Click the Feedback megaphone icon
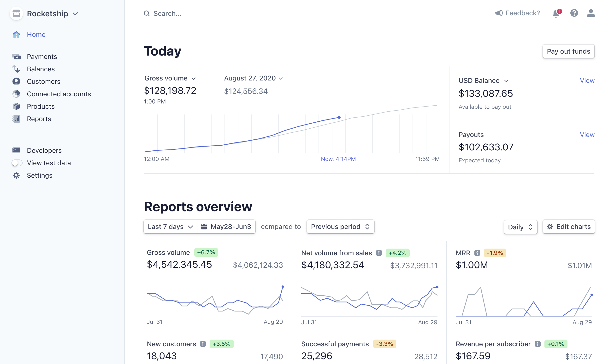The image size is (614, 364). point(499,13)
